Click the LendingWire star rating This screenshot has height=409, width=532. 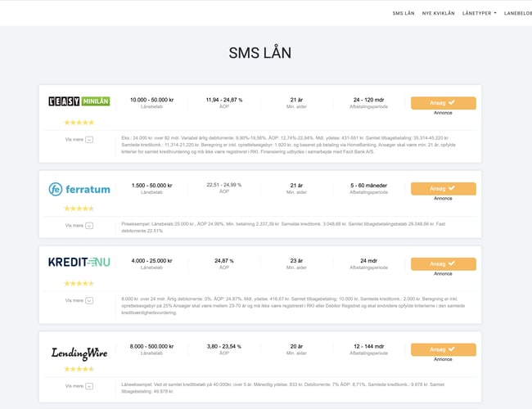tap(79, 369)
